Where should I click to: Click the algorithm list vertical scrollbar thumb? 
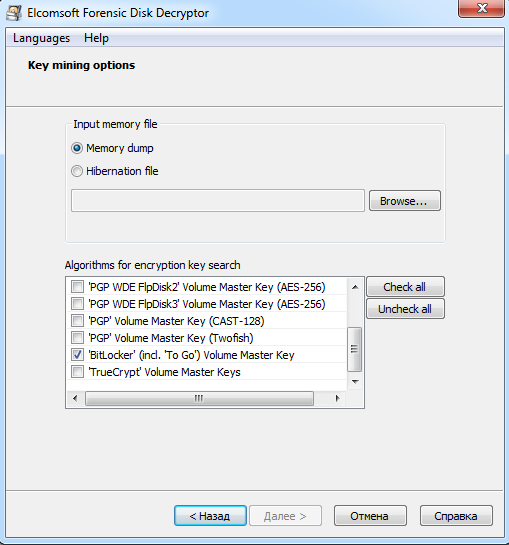point(355,349)
